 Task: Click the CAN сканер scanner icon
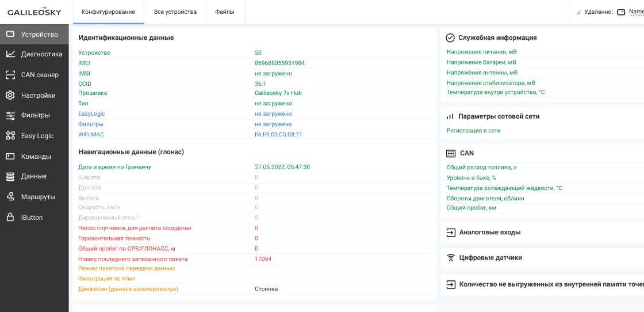click(10, 75)
